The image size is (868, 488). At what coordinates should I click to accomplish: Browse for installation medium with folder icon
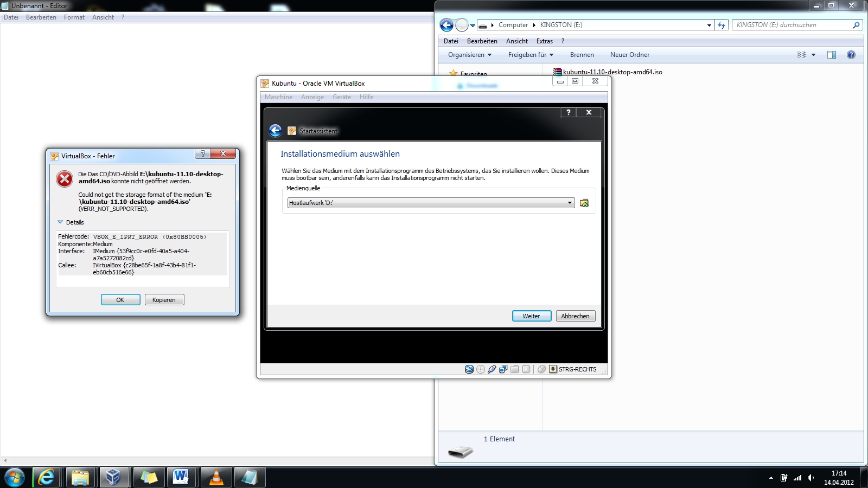pyautogui.click(x=584, y=203)
